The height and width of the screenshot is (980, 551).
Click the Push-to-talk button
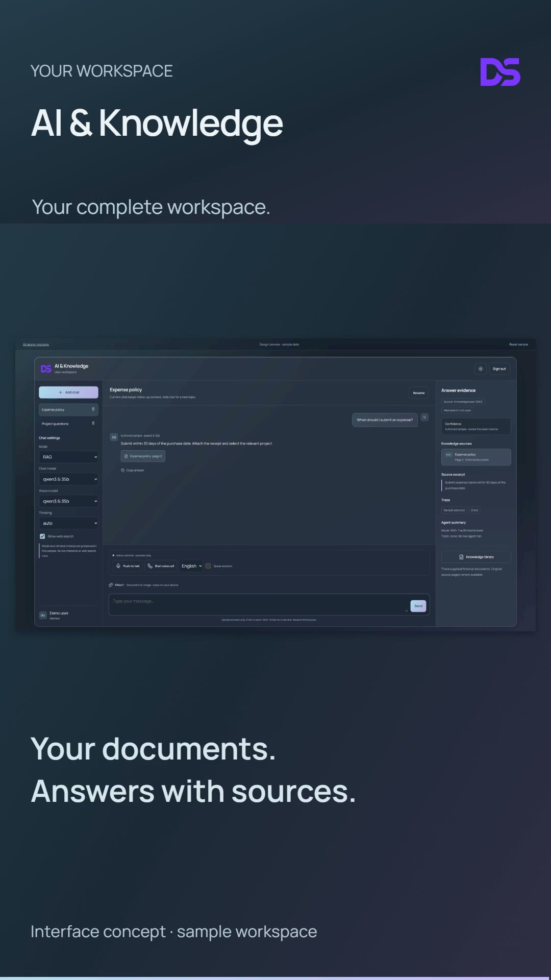click(128, 566)
